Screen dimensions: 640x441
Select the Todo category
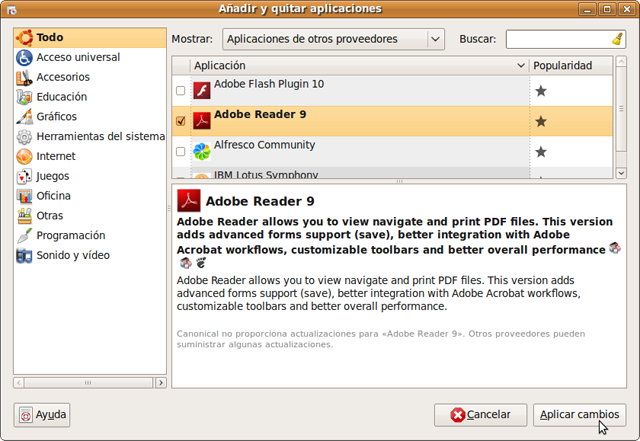pos(50,38)
